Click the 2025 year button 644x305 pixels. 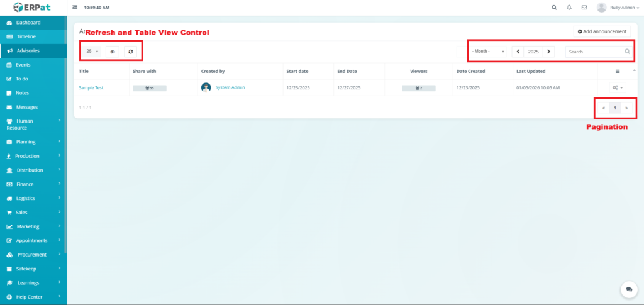point(533,52)
